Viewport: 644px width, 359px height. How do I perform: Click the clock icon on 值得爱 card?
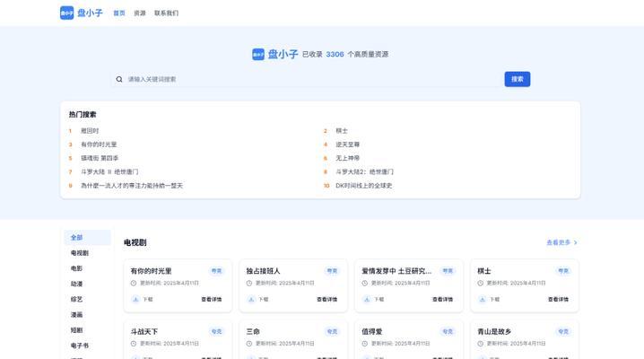pyautogui.click(x=365, y=344)
